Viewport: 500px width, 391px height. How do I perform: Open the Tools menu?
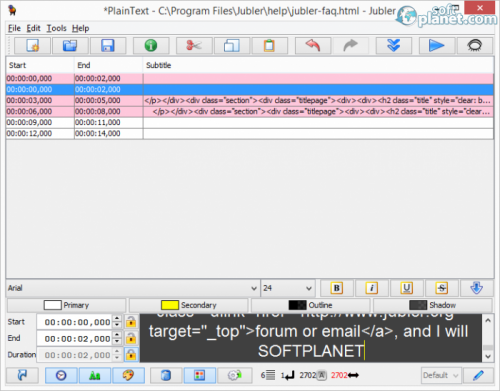[x=56, y=28]
